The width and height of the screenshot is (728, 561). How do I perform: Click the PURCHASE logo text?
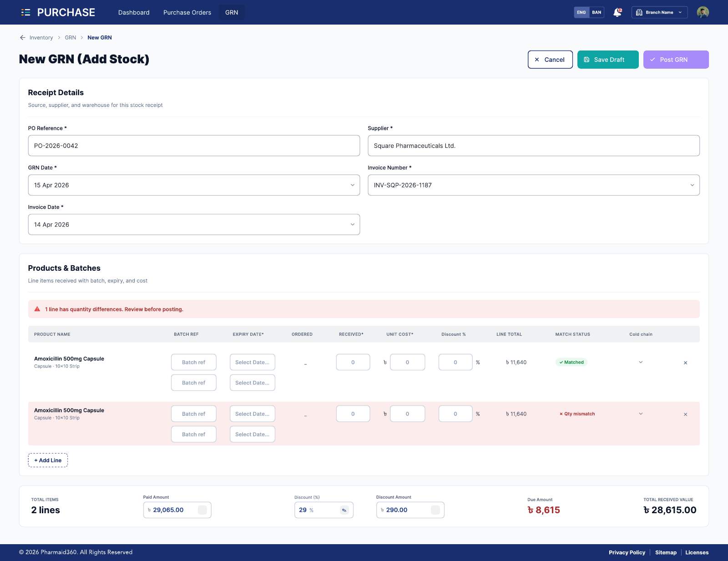click(66, 12)
